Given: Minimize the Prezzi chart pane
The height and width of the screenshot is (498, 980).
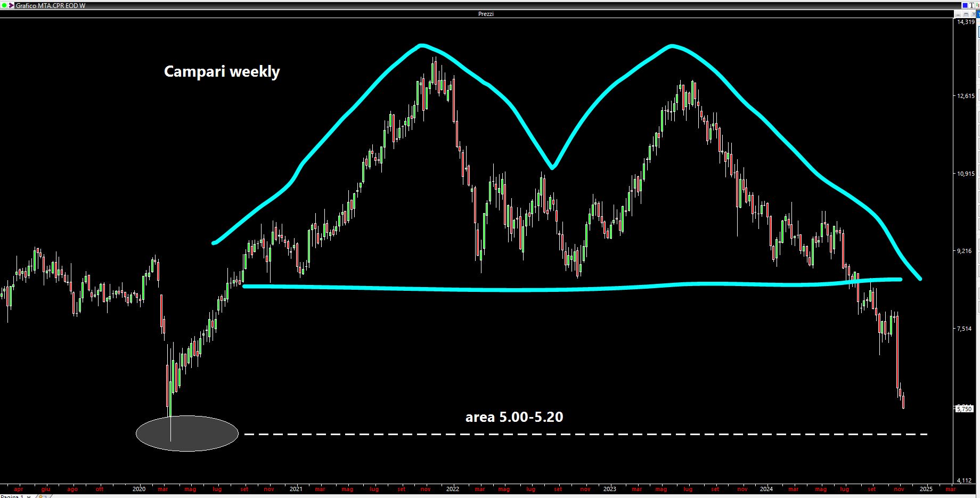Looking at the screenshot, I should point(958,14).
